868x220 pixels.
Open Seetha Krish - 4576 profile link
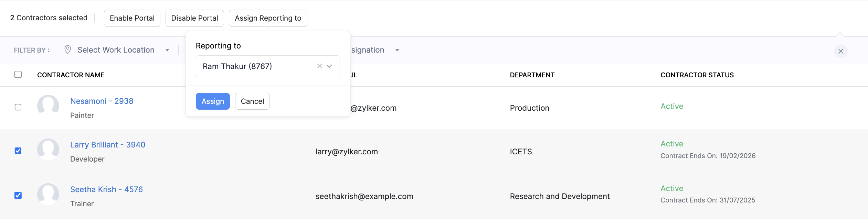pos(106,189)
